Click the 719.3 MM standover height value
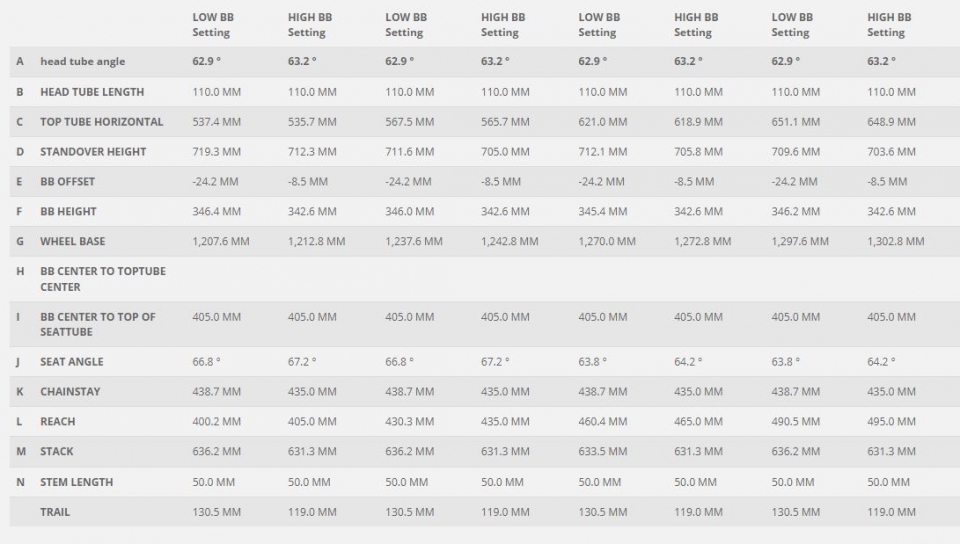This screenshot has width=960, height=544. click(217, 152)
